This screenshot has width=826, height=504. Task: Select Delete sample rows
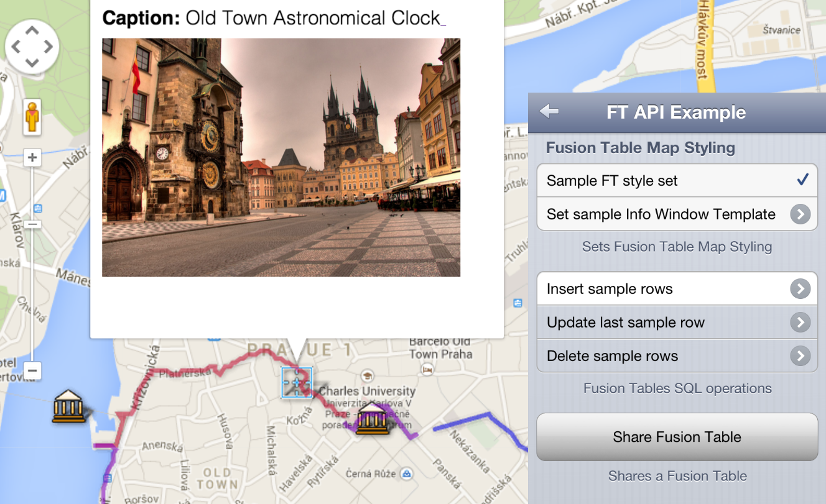coord(677,356)
